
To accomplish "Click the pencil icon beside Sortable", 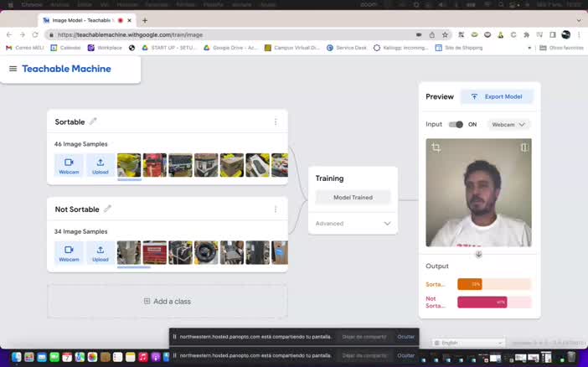I will [93, 121].
